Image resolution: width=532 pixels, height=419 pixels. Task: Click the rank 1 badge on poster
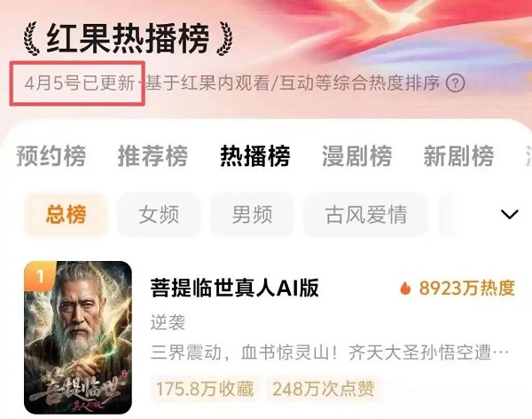[x=40, y=277]
